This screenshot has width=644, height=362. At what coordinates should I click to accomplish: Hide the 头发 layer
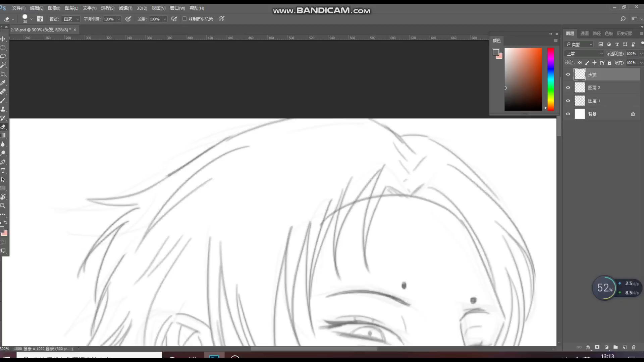click(x=568, y=74)
